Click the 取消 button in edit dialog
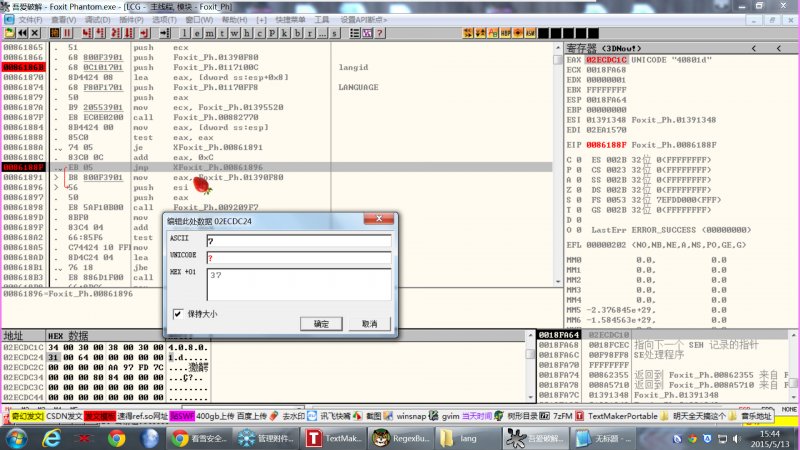 click(369, 323)
